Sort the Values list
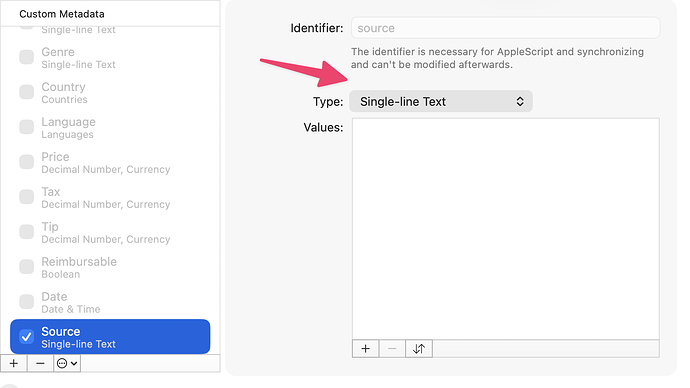Screen dimensions: 690x388 coord(419,349)
